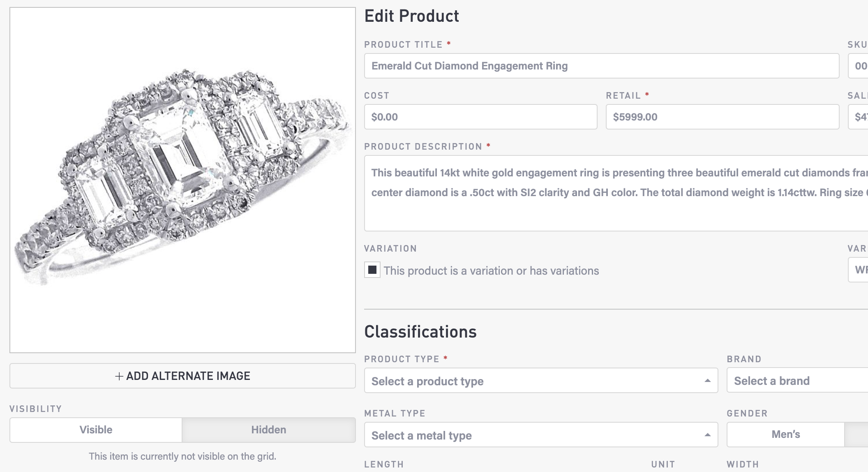Set visibility to Visible

(x=96, y=430)
